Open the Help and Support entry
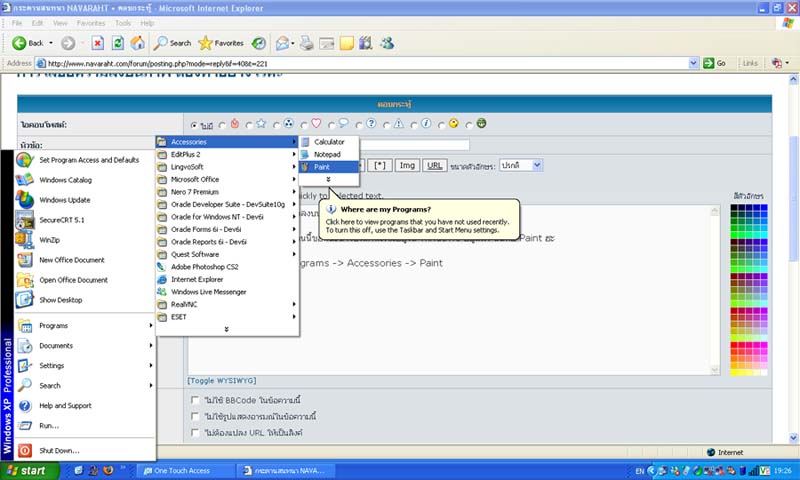Viewport: 800px width, 480px height. 85,406
